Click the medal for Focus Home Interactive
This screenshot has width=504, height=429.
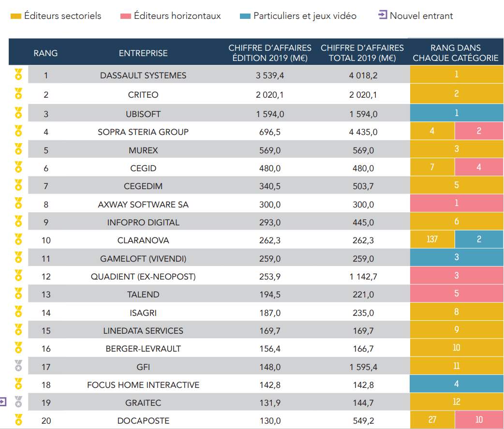[19, 384]
